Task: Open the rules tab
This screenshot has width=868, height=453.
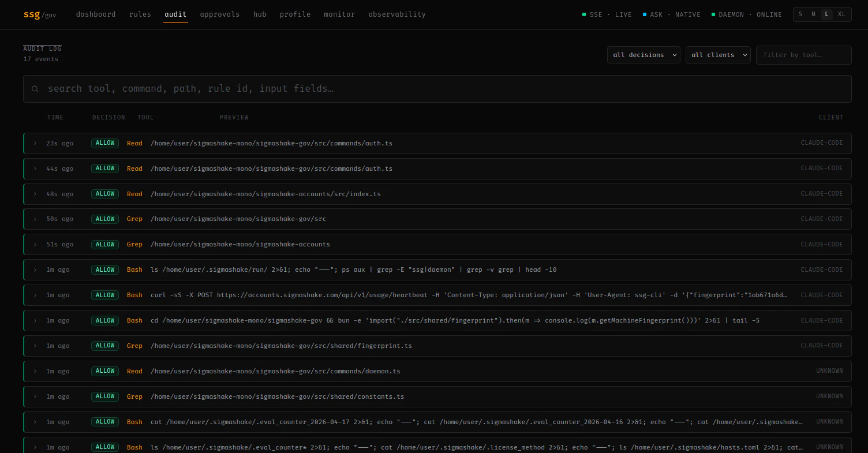Action: [x=140, y=14]
